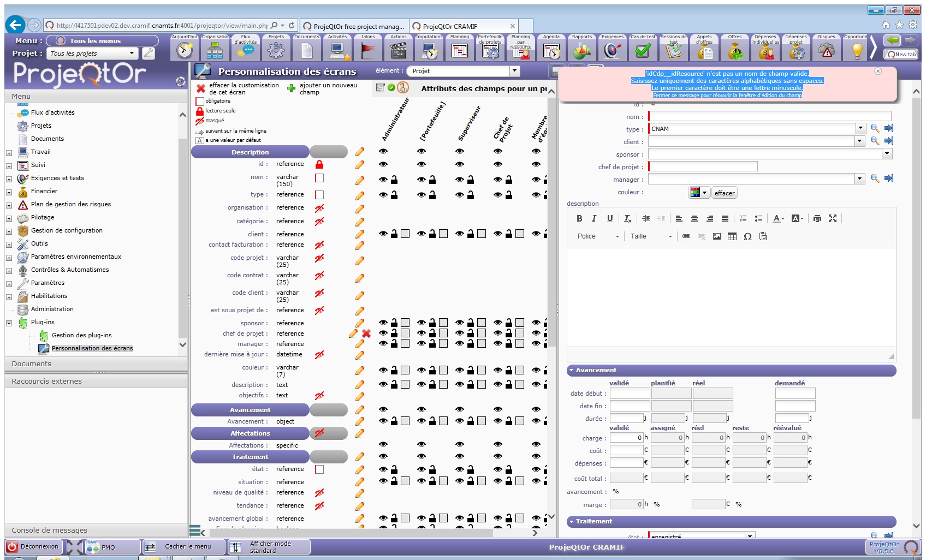Click the Agenda icon in top toolbar

[x=551, y=51]
